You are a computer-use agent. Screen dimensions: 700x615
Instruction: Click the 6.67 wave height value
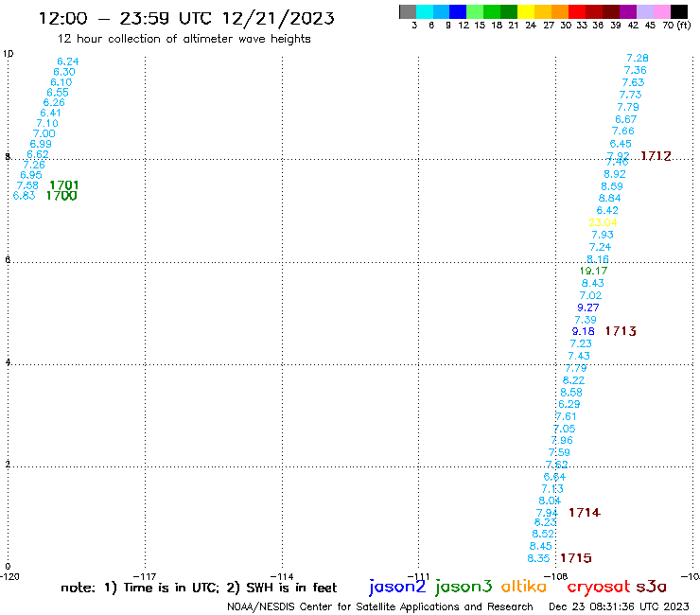(x=626, y=119)
